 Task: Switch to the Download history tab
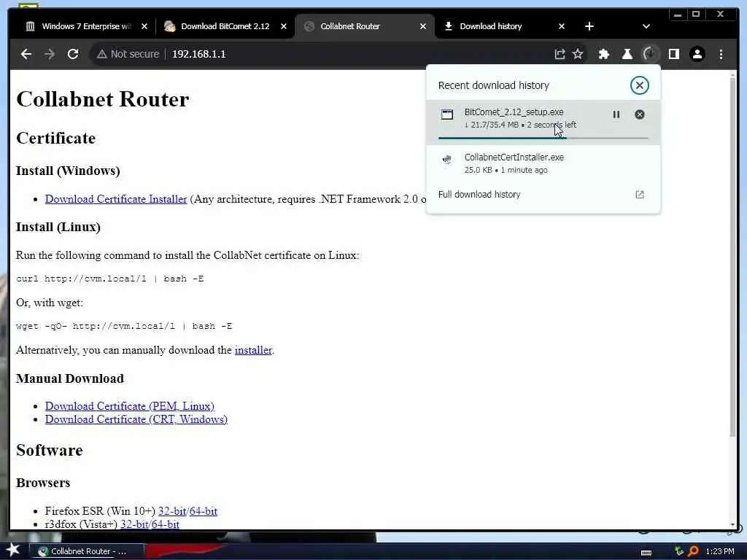click(x=491, y=26)
